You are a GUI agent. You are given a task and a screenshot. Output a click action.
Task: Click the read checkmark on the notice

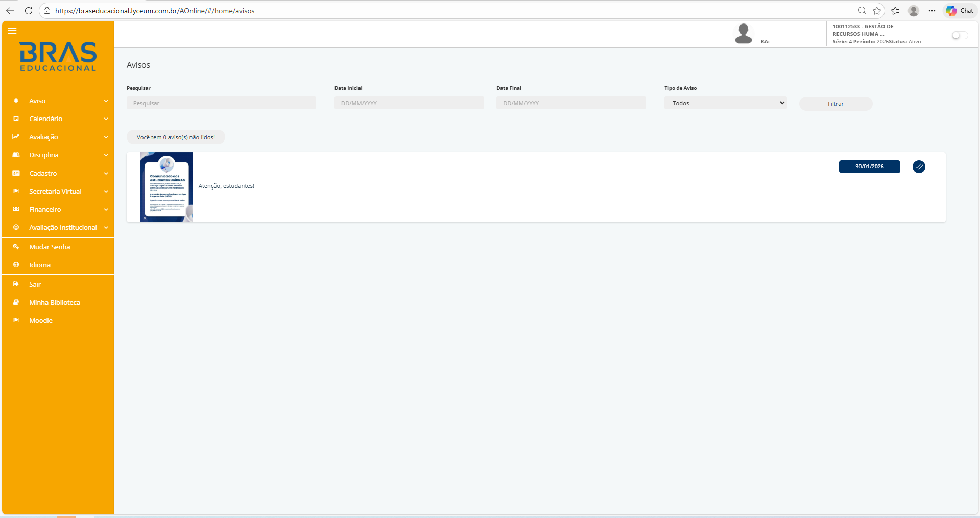[919, 167]
